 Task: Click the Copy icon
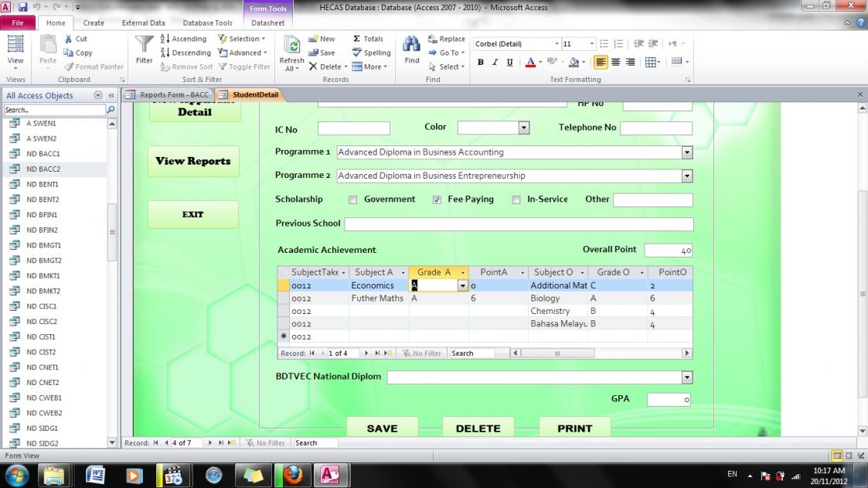[69, 53]
